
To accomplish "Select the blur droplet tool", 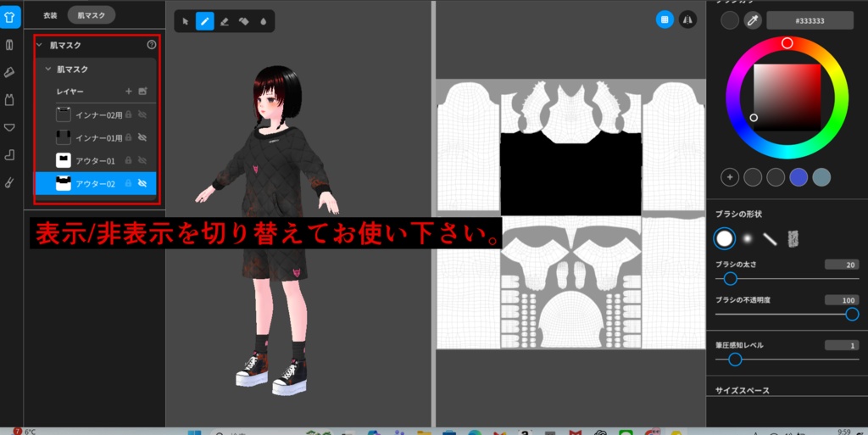I will tap(263, 21).
